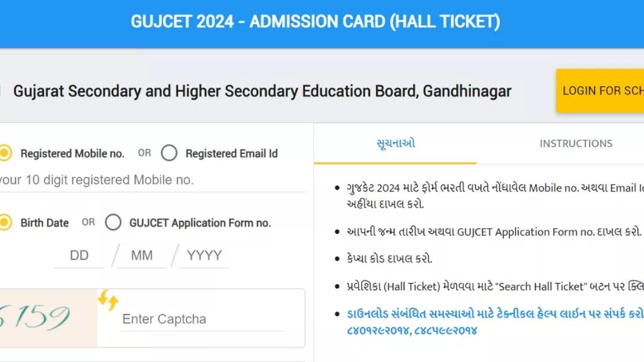Select the Registered Mobile no. radio button

coord(5,153)
